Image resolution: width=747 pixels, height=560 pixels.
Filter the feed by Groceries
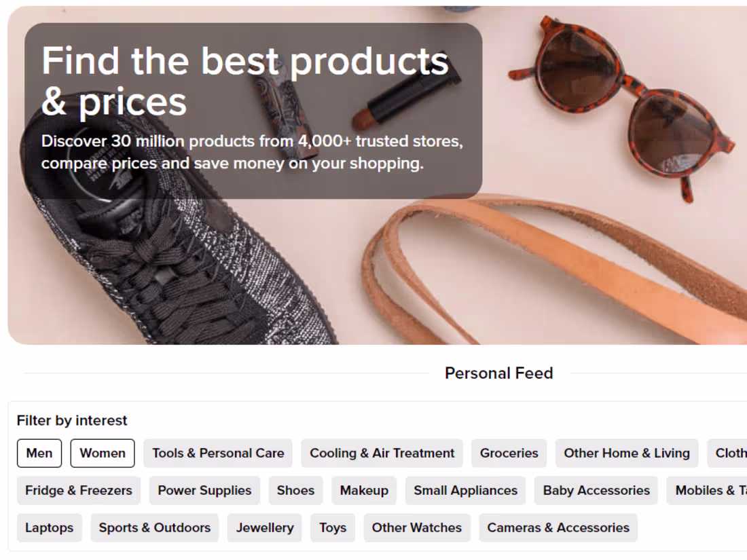[x=509, y=453]
